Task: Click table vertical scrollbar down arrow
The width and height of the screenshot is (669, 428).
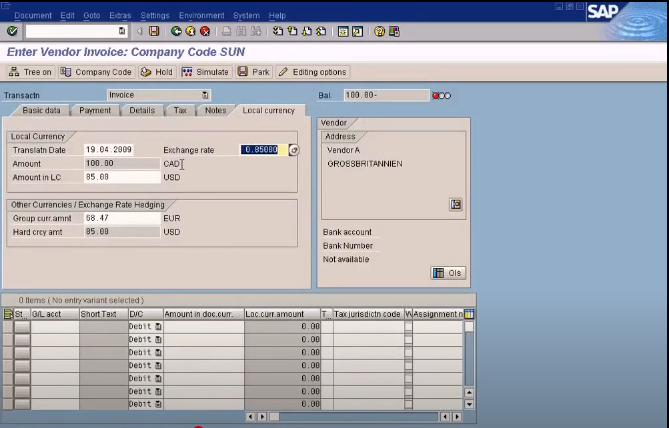Action: [x=469, y=404]
